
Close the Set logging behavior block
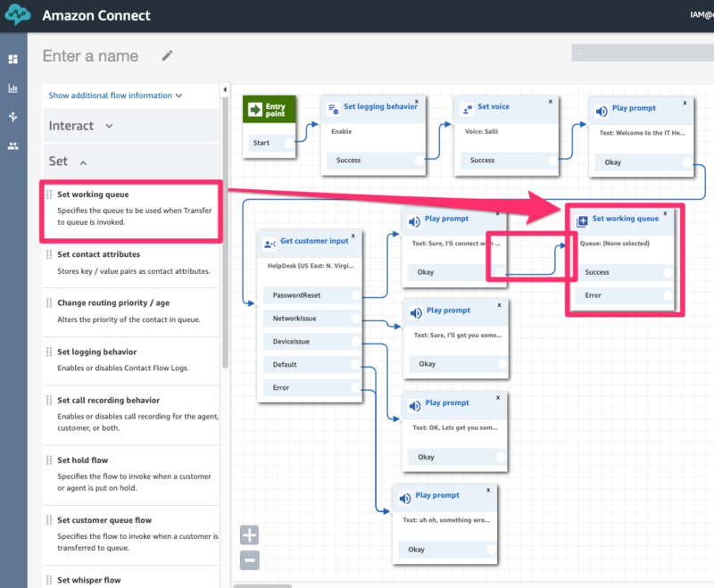(x=416, y=102)
